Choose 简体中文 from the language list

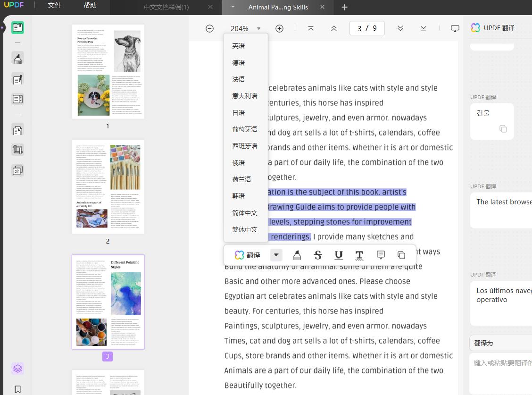click(x=245, y=213)
